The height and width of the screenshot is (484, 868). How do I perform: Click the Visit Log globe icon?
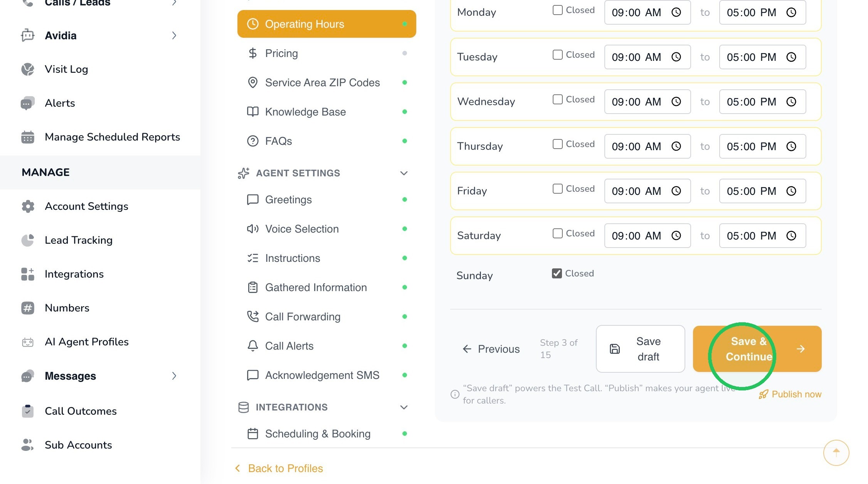coord(28,69)
